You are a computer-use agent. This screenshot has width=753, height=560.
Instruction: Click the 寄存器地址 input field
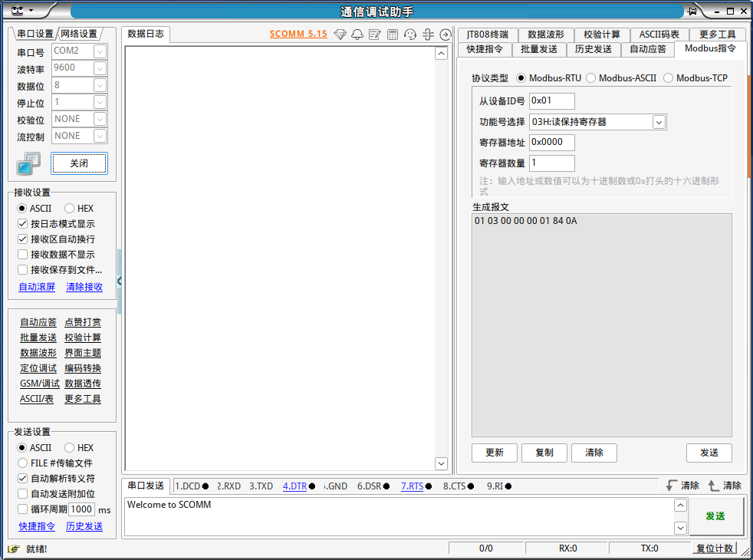click(552, 142)
